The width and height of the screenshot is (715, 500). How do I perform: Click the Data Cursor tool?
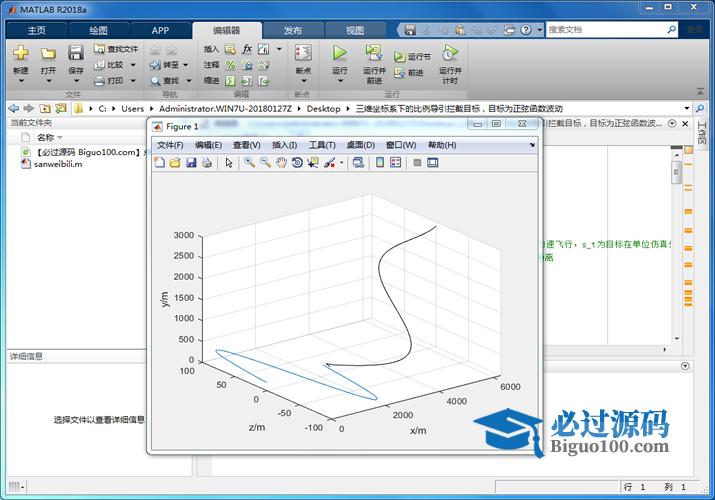313,163
